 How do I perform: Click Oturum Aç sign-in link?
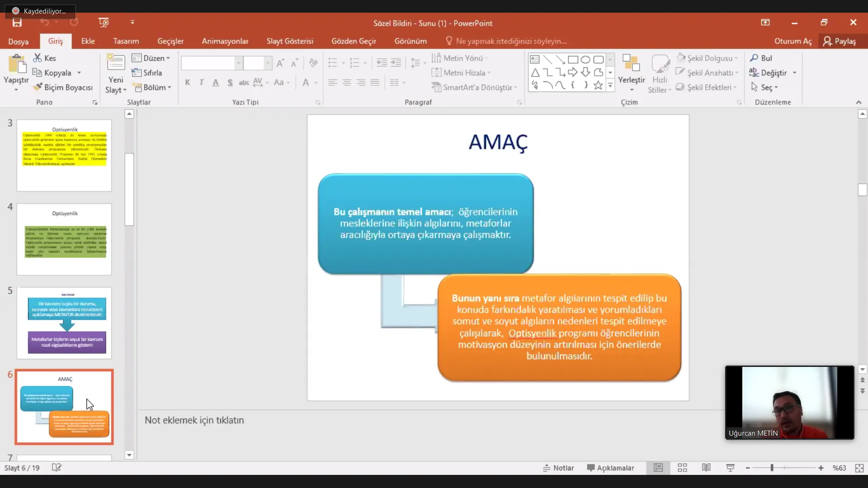[793, 41]
